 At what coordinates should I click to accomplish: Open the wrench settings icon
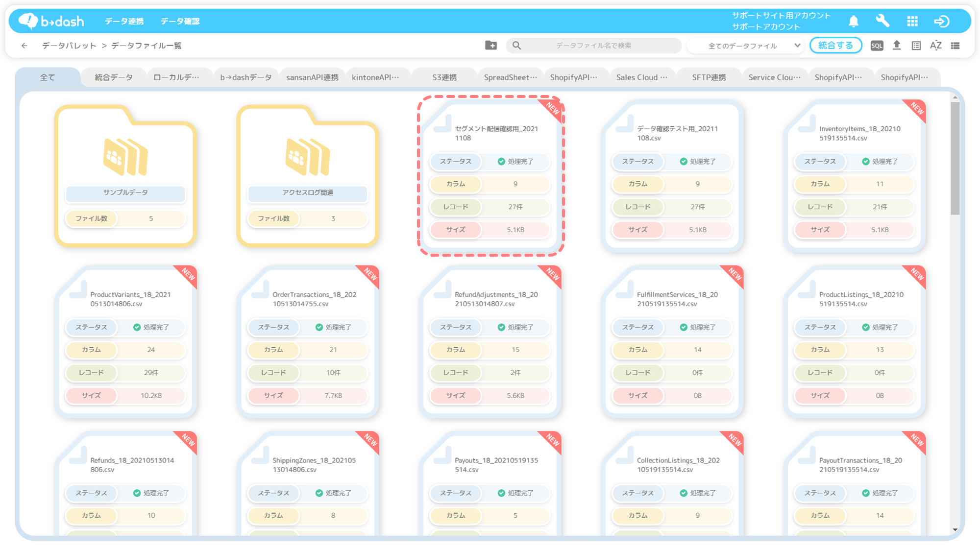tap(882, 21)
